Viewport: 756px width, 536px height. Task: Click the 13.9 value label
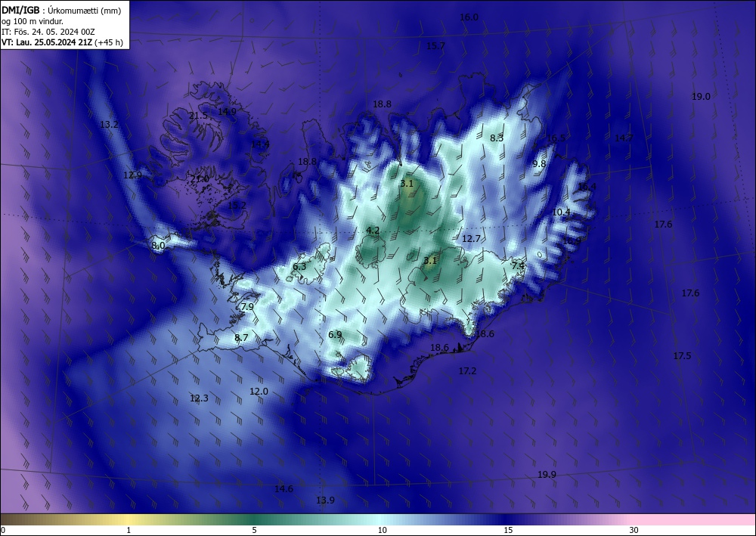[x=325, y=500]
